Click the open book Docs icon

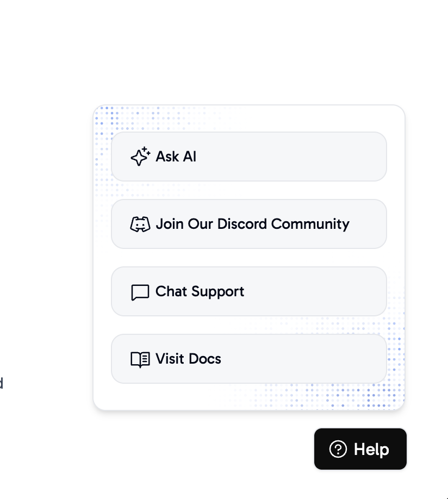coord(140,359)
